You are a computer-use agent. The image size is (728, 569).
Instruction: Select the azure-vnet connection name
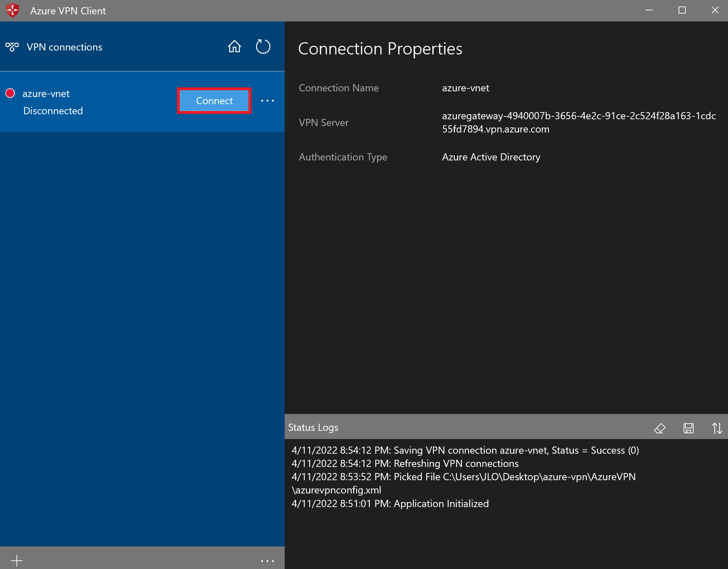pyautogui.click(x=46, y=93)
